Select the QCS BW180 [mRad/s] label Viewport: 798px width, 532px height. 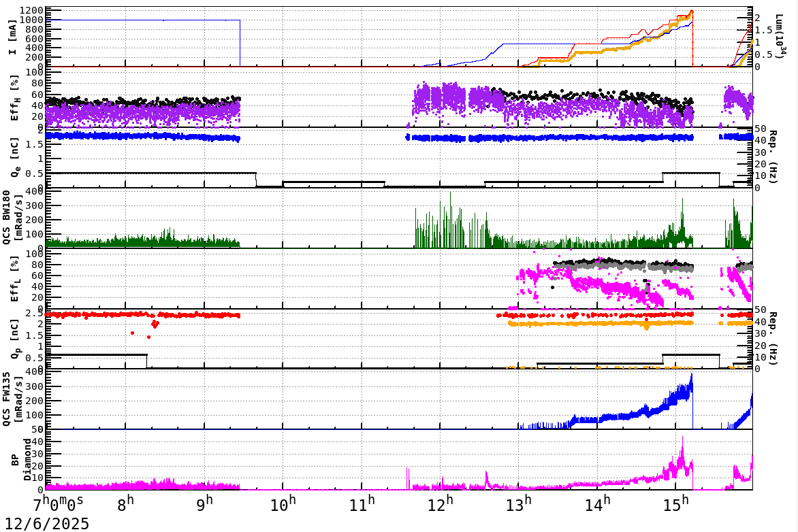click(11, 219)
